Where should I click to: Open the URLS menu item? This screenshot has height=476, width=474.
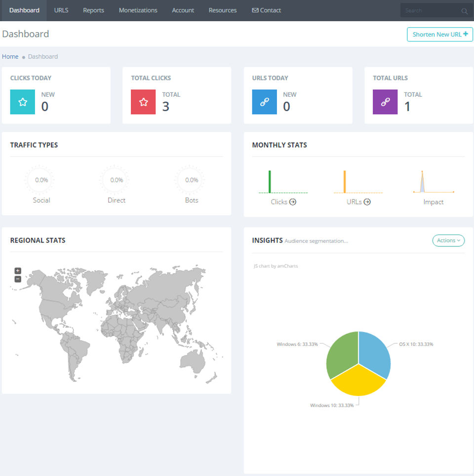[x=61, y=10]
